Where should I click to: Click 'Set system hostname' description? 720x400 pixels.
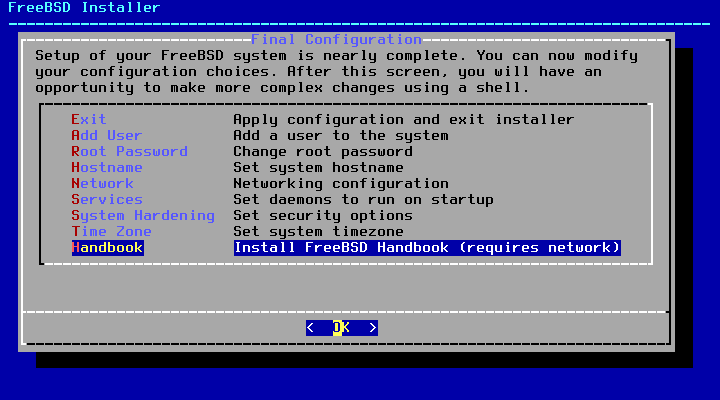tap(318, 168)
